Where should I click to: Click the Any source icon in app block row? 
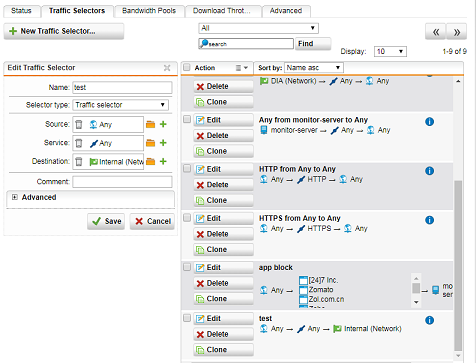[x=264, y=290]
